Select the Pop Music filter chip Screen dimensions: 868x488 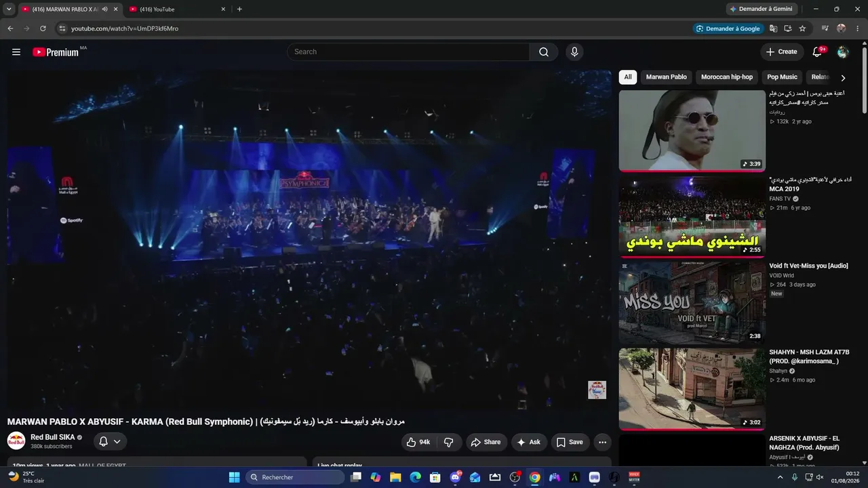coord(783,77)
